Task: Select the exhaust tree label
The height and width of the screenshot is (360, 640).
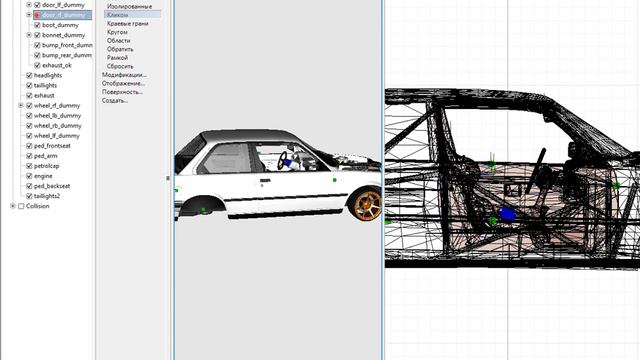Action: tap(44, 96)
